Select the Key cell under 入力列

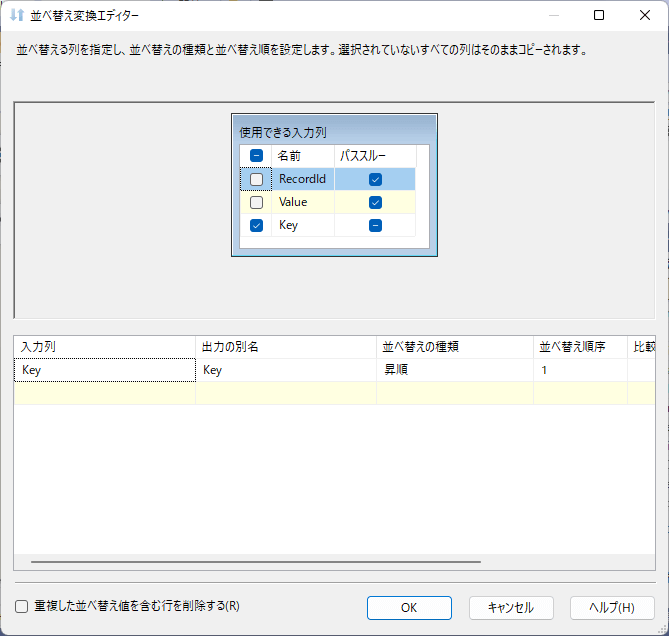(105, 370)
